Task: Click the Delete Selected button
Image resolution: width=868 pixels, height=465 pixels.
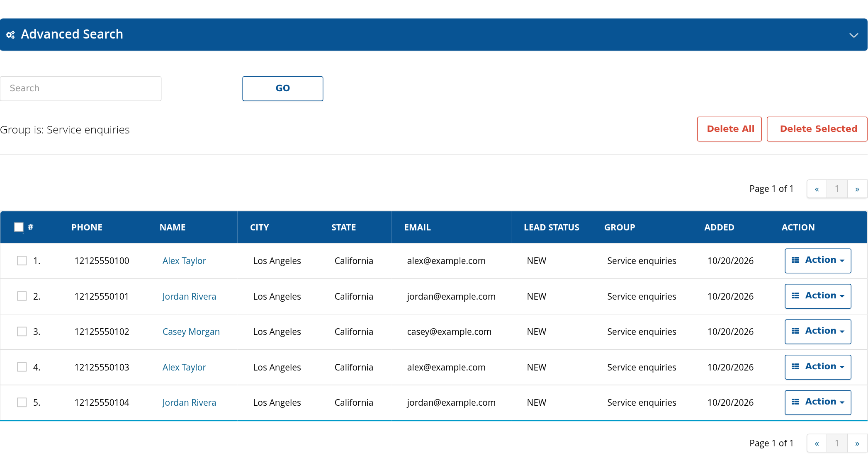Action: point(817,129)
